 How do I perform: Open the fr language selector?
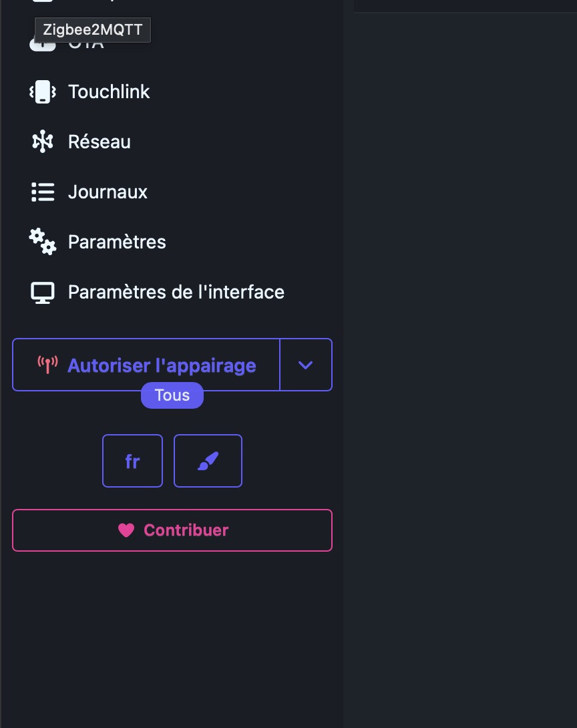pos(132,461)
